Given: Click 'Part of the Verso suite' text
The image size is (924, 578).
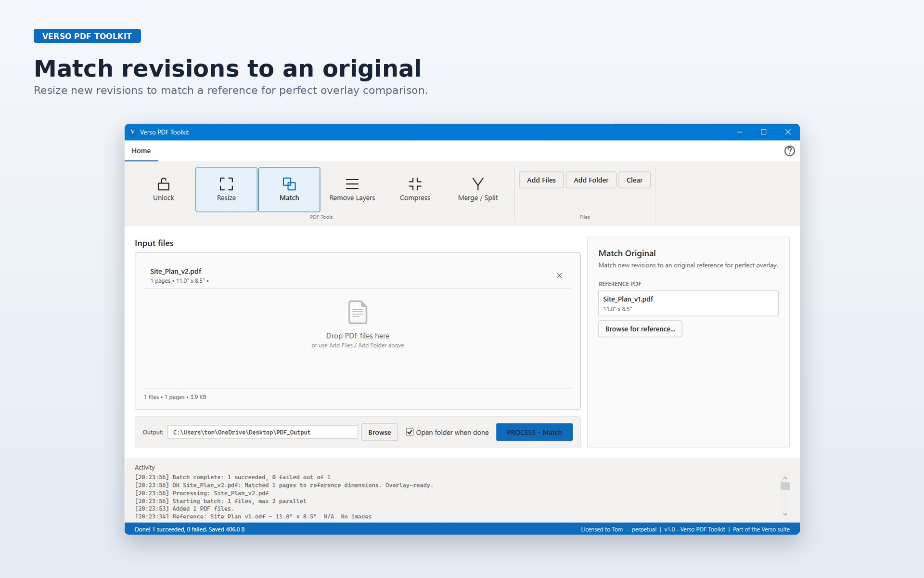Looking at the screenshot, I should 761,529.
